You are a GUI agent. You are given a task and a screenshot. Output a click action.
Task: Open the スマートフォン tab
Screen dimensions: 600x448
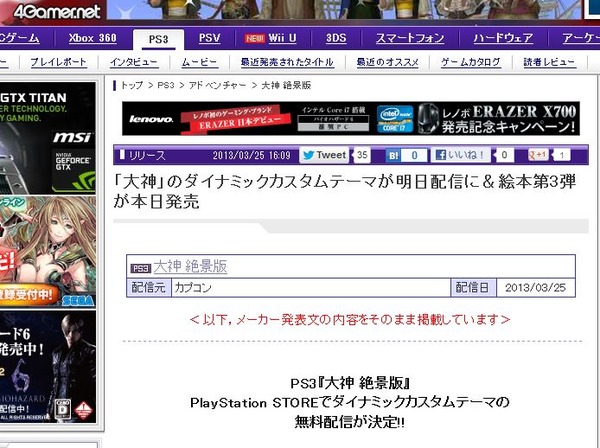click(410, 38)
